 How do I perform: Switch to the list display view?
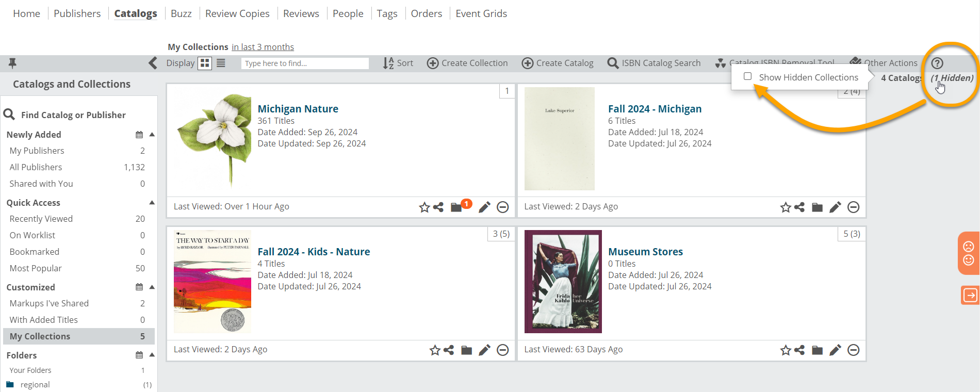click(221, 63)
